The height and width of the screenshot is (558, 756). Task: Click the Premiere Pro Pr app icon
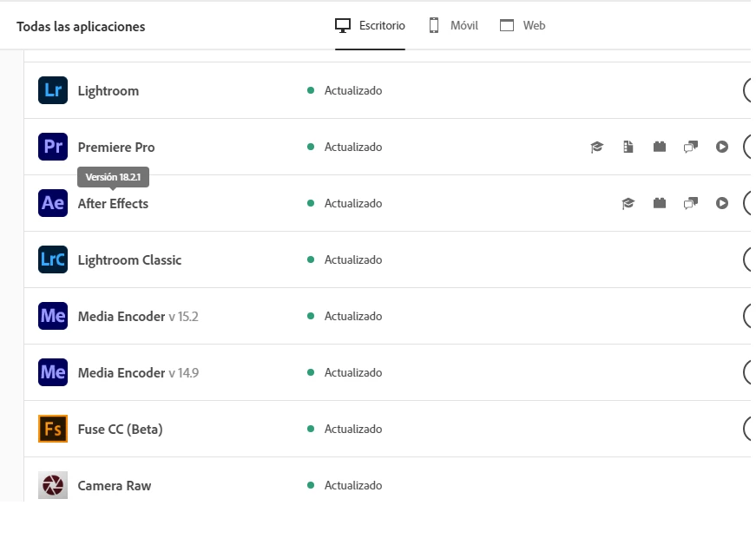click(x=53, y=147)
